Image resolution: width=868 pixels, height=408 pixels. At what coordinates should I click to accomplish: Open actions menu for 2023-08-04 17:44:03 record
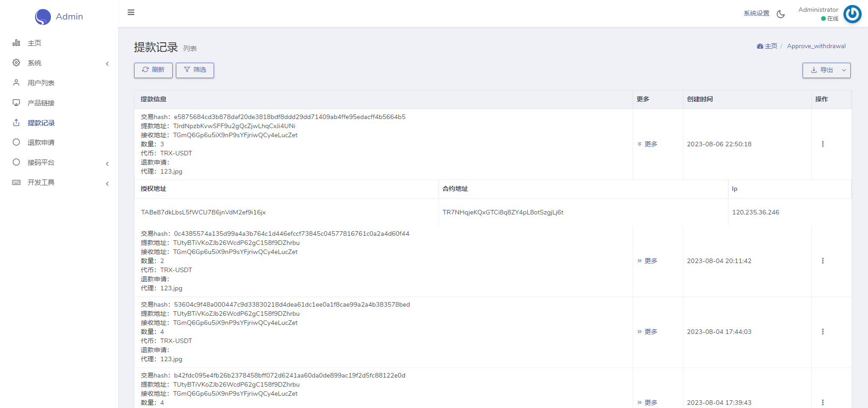(823, 332)
